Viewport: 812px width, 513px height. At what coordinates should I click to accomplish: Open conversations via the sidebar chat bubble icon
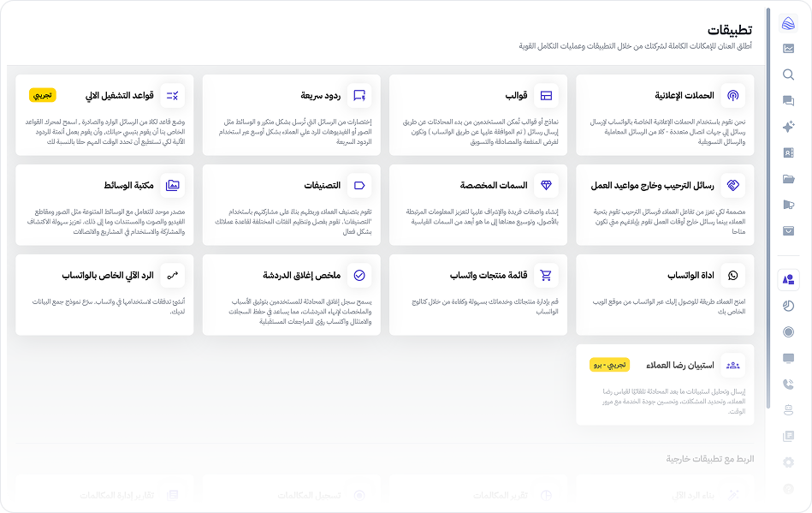pos(789,101)
